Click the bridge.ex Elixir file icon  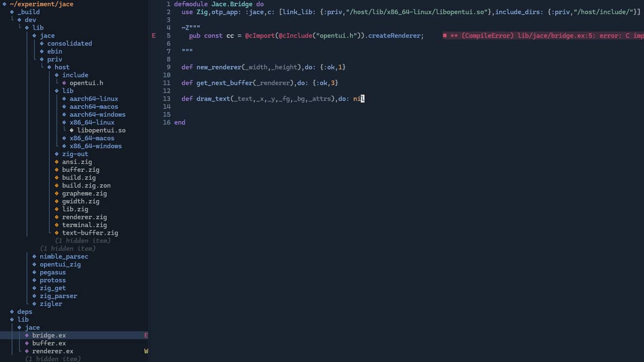point(27,336)
